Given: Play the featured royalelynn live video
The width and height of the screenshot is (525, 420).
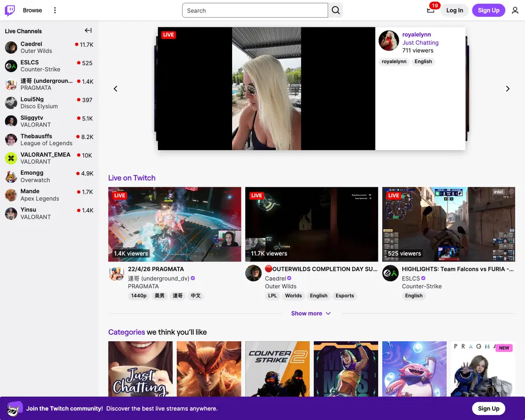Looking at the screenshot, I should (266, 89).
